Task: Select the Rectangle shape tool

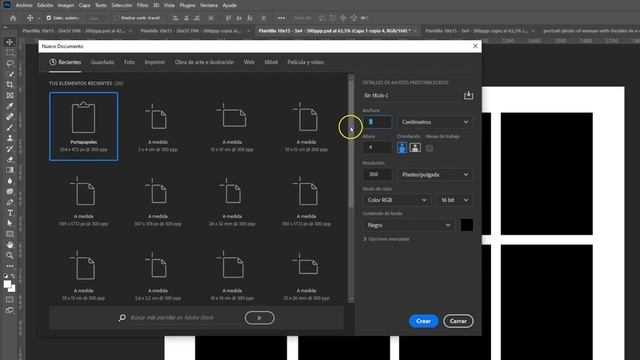Action: tap(10, 234)
